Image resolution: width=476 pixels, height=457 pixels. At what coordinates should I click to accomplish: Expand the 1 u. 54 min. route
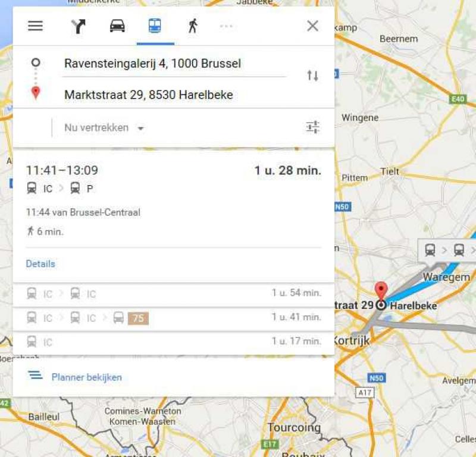pyautogui.click(x=173, y=293)
